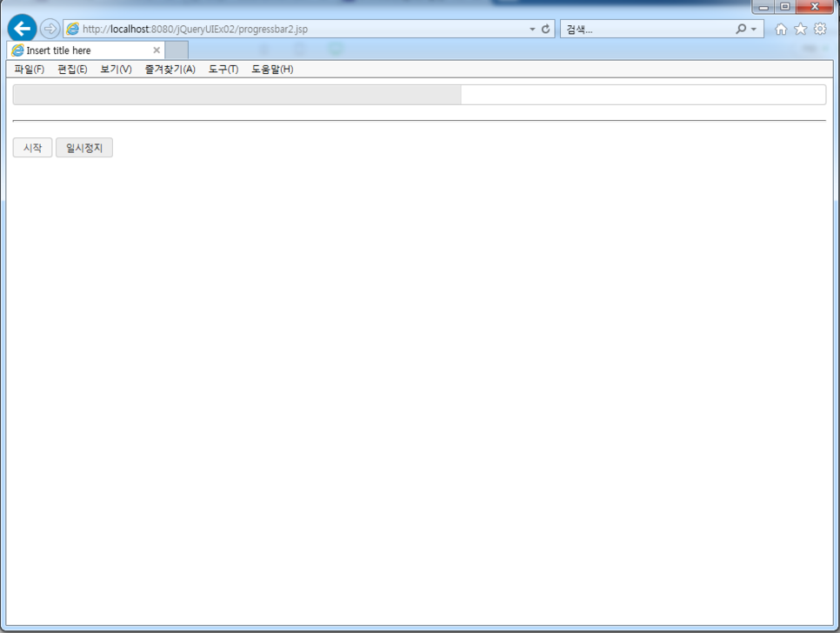Click the search magnifier icon
This screenshot has height=633, width=840.
(x=741, y=29)
